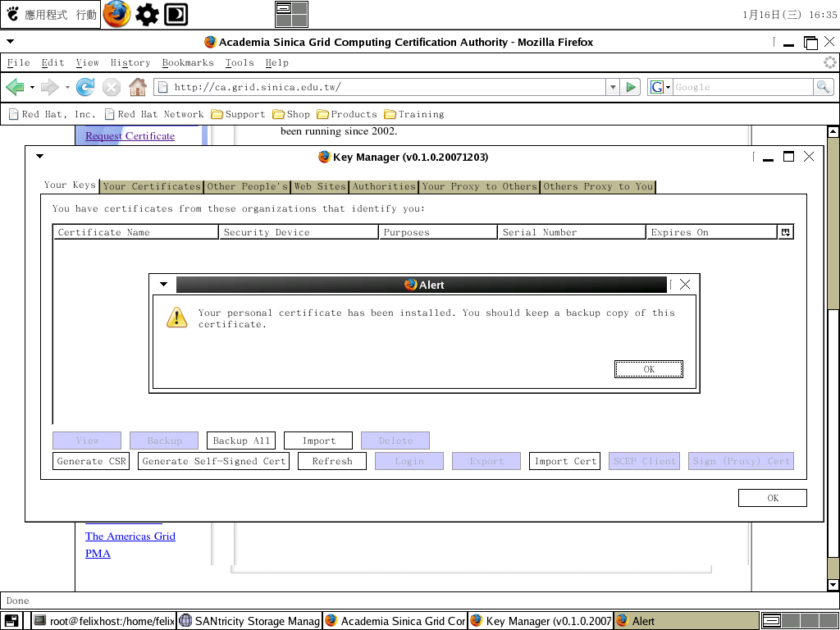Click the workspace switcher in top panel
The height and width of the screenshot is (630, 840).
pos(291,15)
